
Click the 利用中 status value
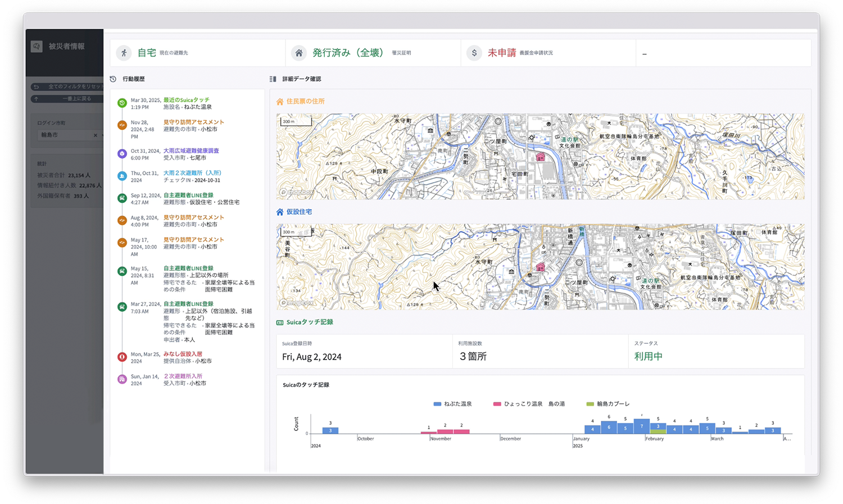649,357
